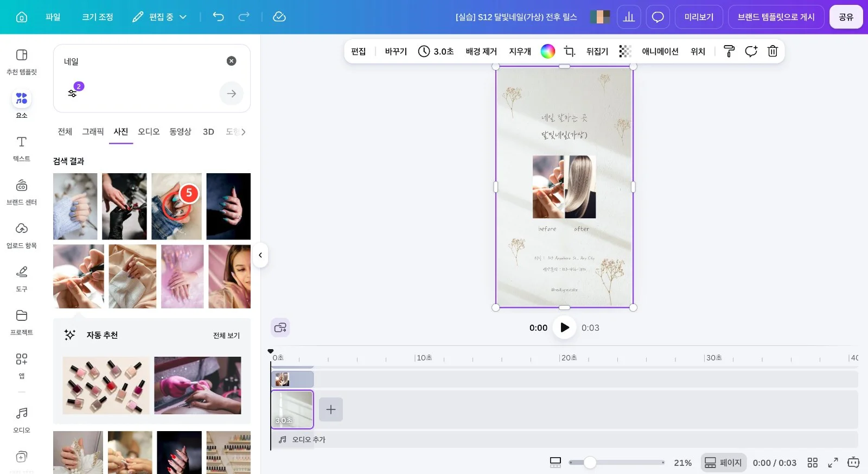Click the zoom slider handle

pyautogui.click(x=590, y=463)
